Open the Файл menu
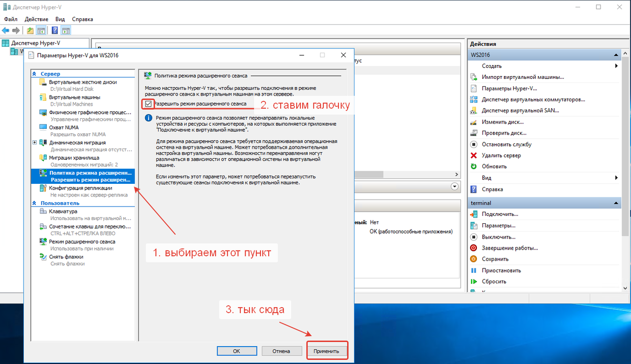This screenshot has height=364, width=631. coord(11,19)
